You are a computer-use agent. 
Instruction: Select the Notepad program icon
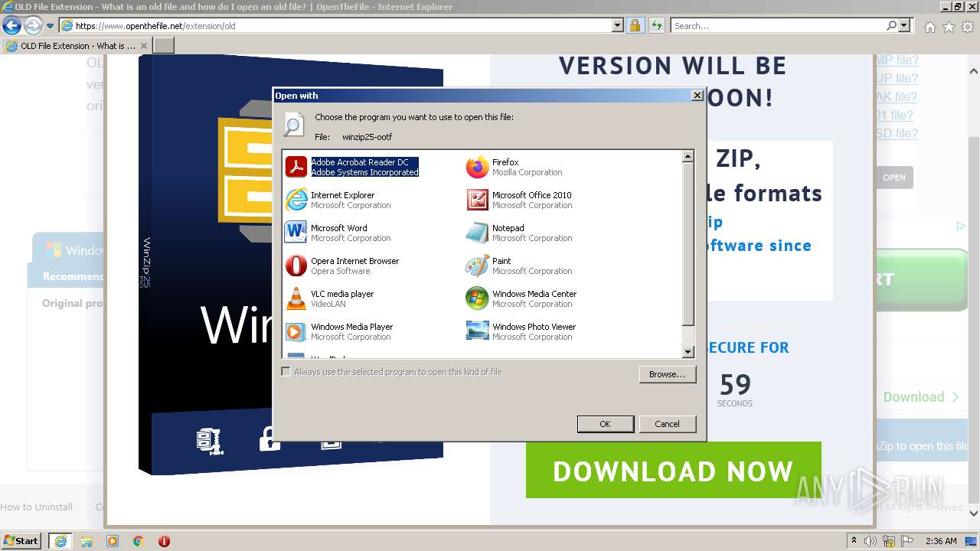point(478,233)
